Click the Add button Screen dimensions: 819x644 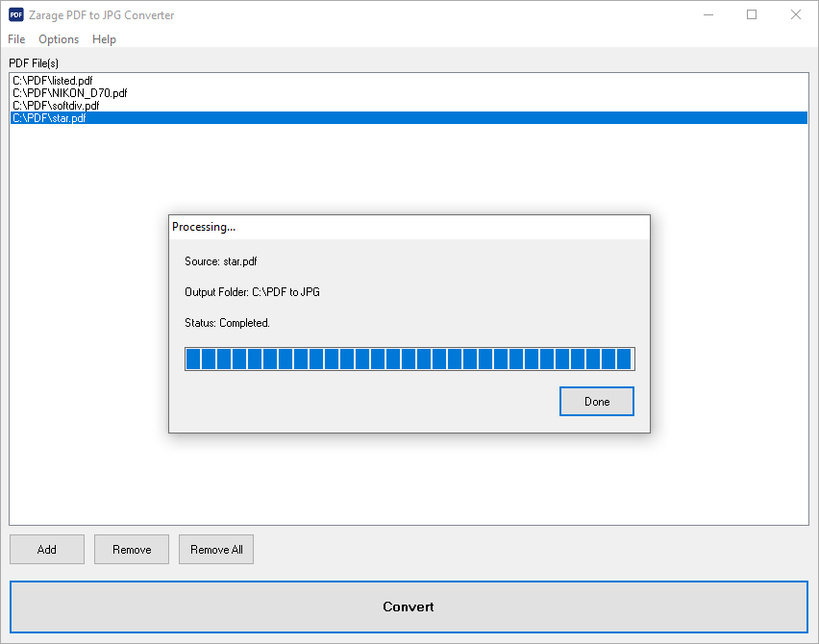point(47,550)
